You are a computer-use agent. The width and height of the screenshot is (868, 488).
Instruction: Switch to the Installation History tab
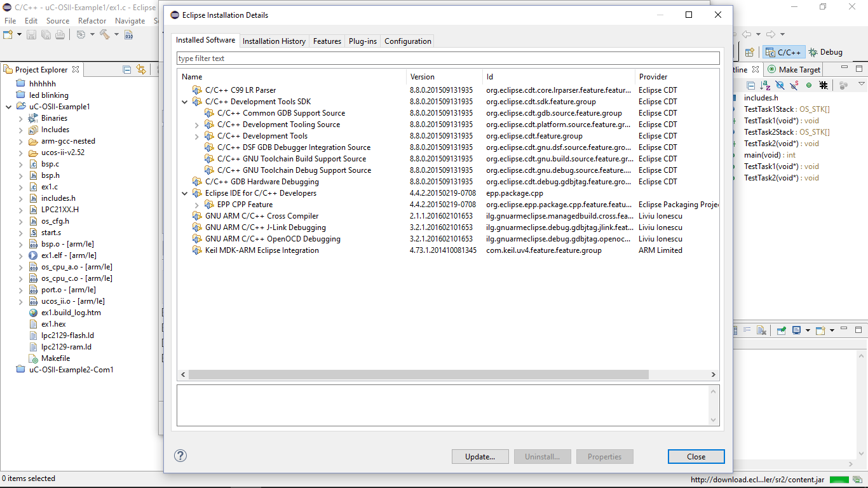274,41
